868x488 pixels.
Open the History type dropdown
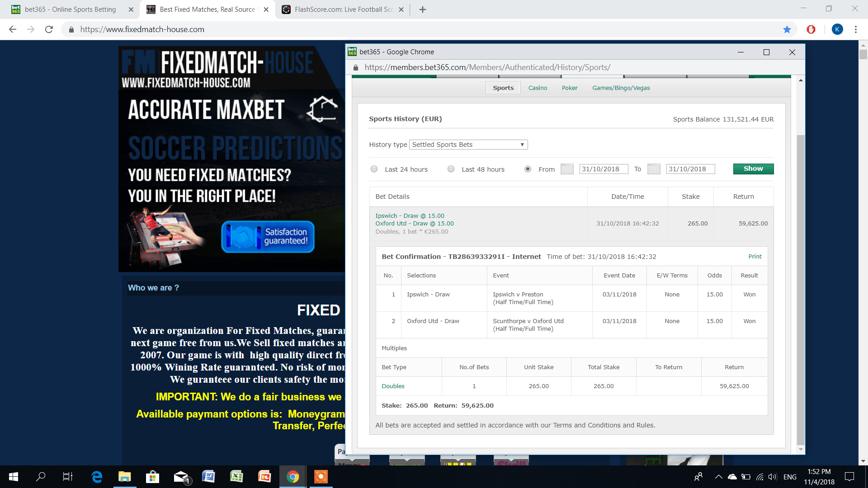click(x=468, y=145)
